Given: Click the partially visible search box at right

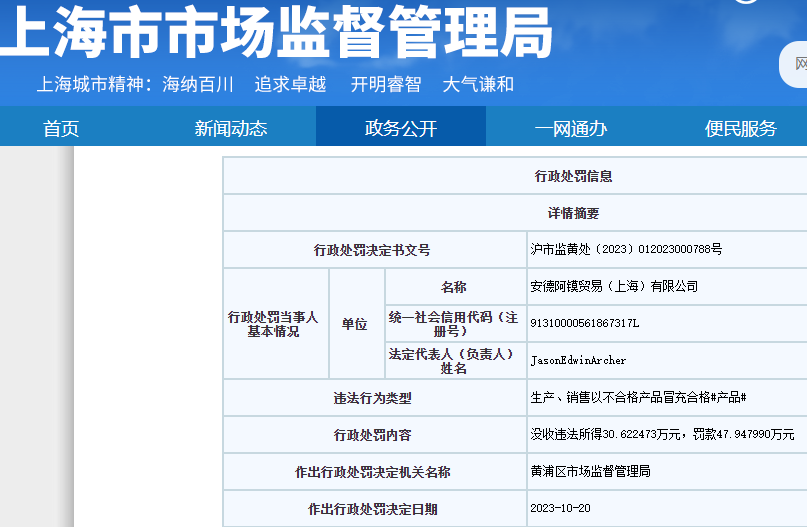Looking at the screenshot, I should point(793,65).
